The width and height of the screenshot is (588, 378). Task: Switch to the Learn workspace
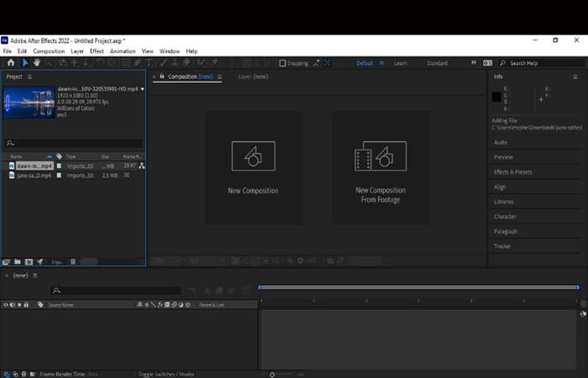click(400, 63)
